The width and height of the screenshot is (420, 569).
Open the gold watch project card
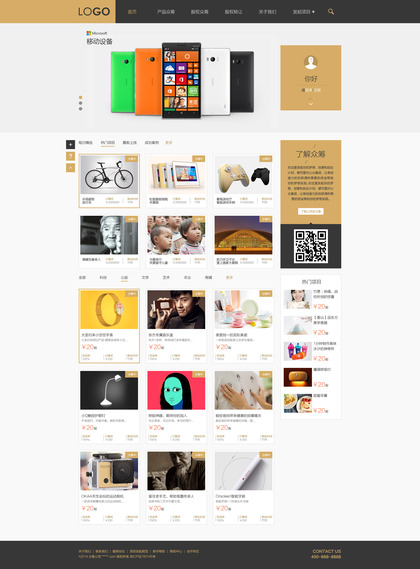tap(109, 326)
